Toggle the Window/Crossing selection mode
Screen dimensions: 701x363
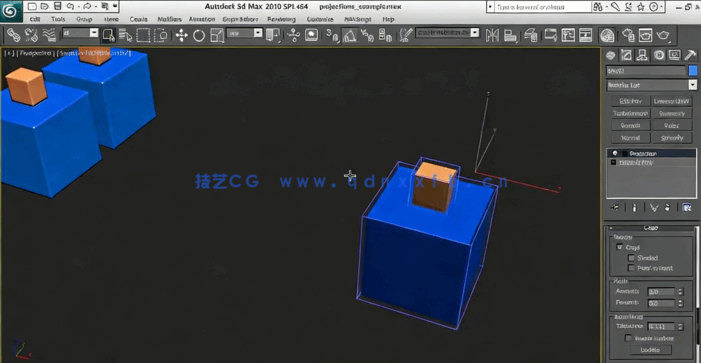[x=160, y=35]
